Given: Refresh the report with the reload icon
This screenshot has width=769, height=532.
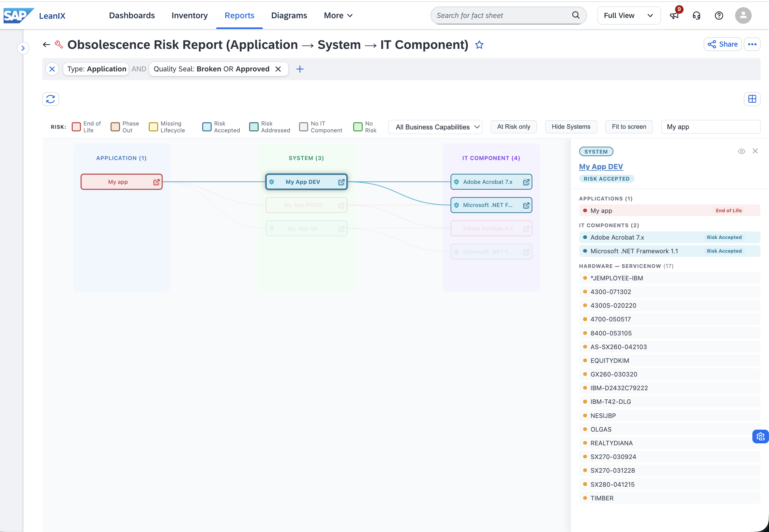Looking at the screenshot, I should 51,99.
